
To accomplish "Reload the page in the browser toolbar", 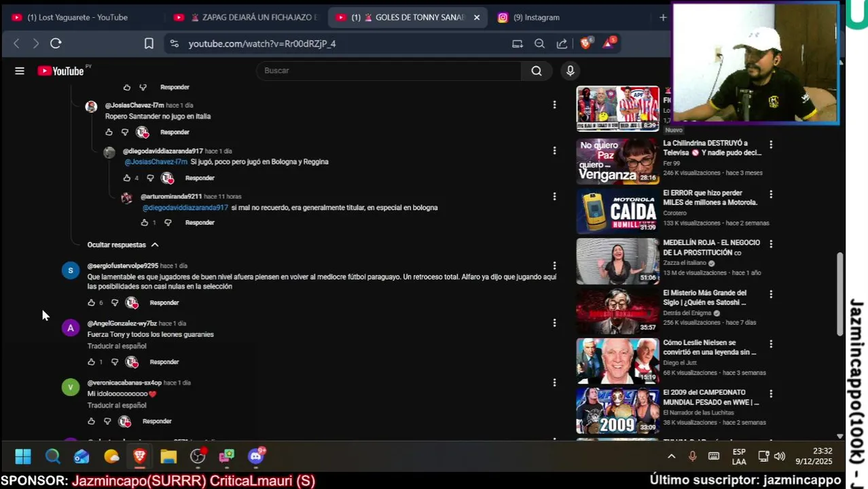I will (x=56, y=43).
